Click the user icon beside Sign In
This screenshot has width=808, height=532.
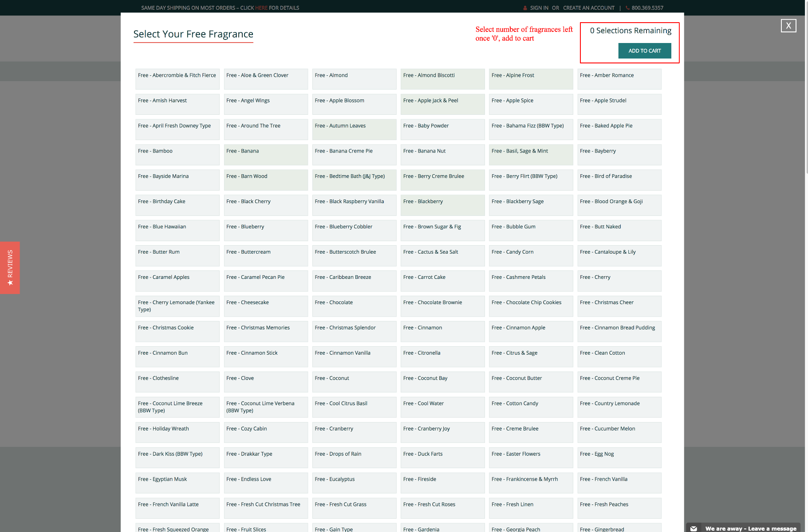525,8
